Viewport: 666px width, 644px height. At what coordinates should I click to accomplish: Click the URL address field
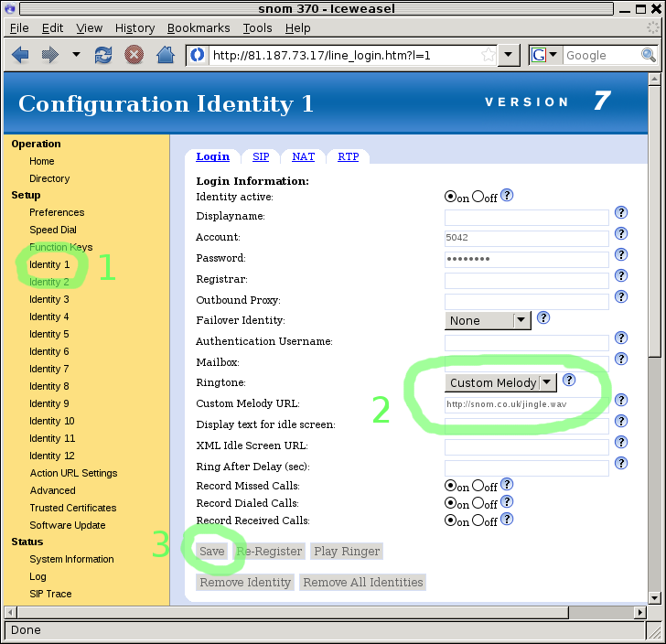pos(345,55)
